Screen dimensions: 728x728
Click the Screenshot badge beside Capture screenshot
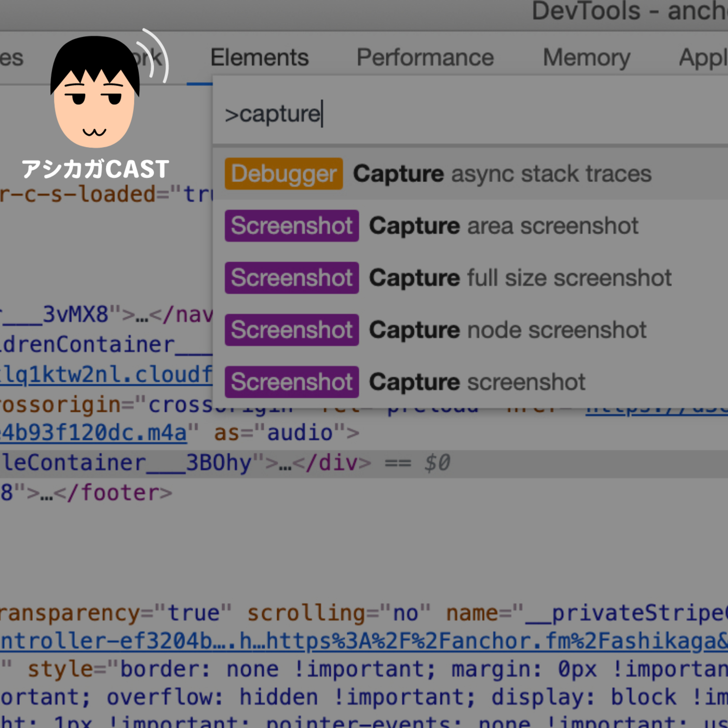[x=292, y=382]
